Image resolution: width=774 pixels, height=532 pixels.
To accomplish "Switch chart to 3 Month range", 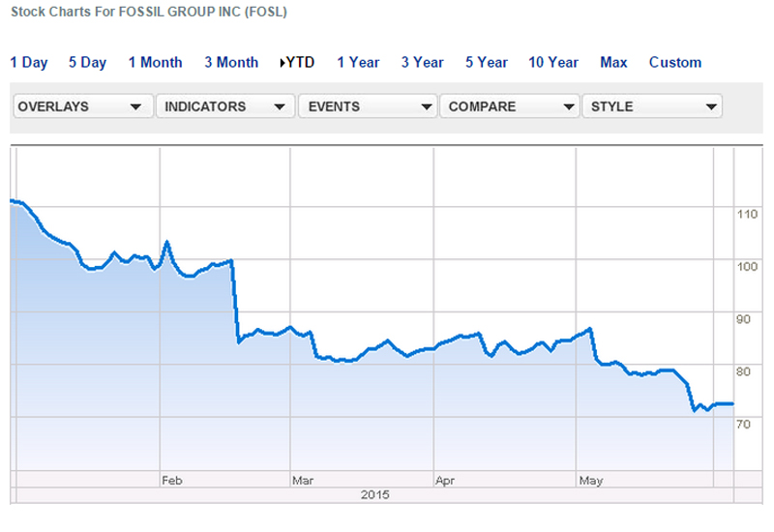I will tap(231, 62).
